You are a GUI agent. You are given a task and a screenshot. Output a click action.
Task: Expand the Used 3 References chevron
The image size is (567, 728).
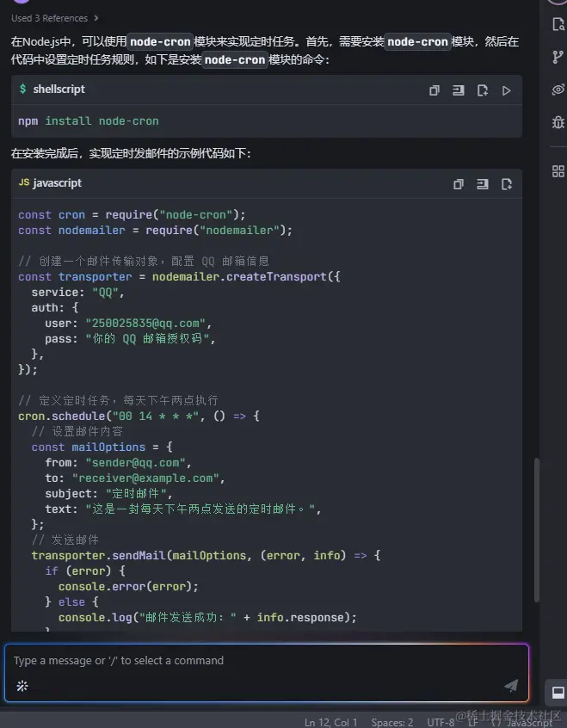(x=96, y=18)
